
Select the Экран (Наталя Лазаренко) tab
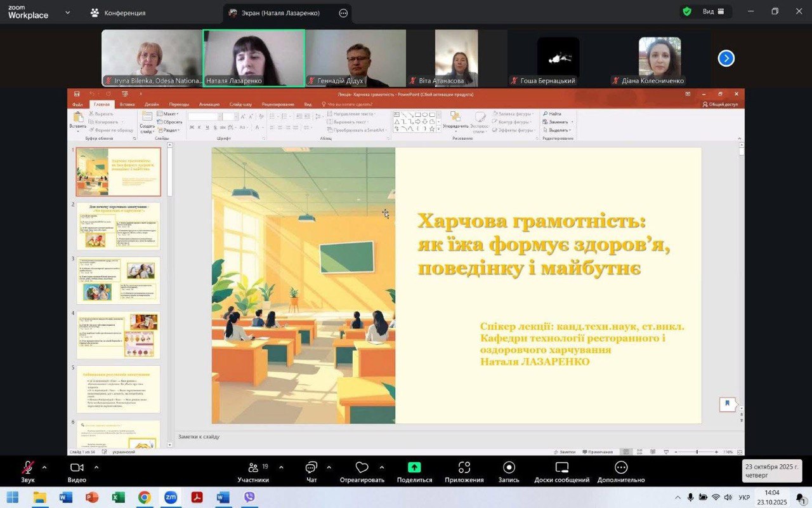tap(280, 13)
